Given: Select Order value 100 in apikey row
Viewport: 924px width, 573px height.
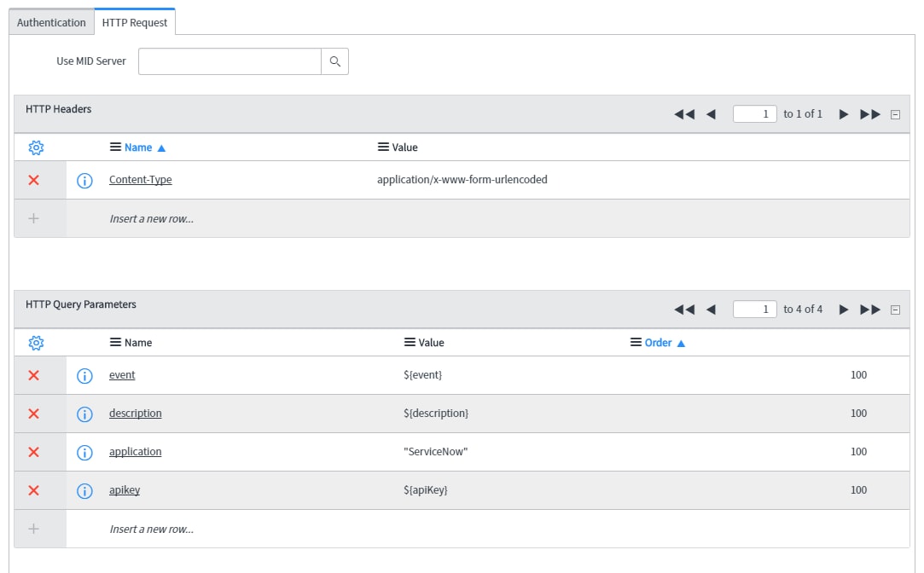Looking at the screenshot, I should pos(858,490).
